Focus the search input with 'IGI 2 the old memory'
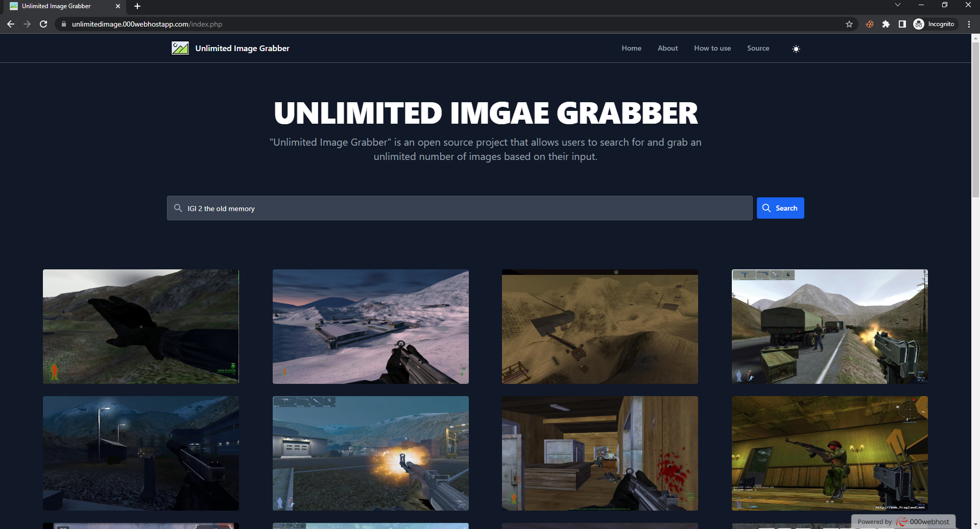 (x=459, y=208)
